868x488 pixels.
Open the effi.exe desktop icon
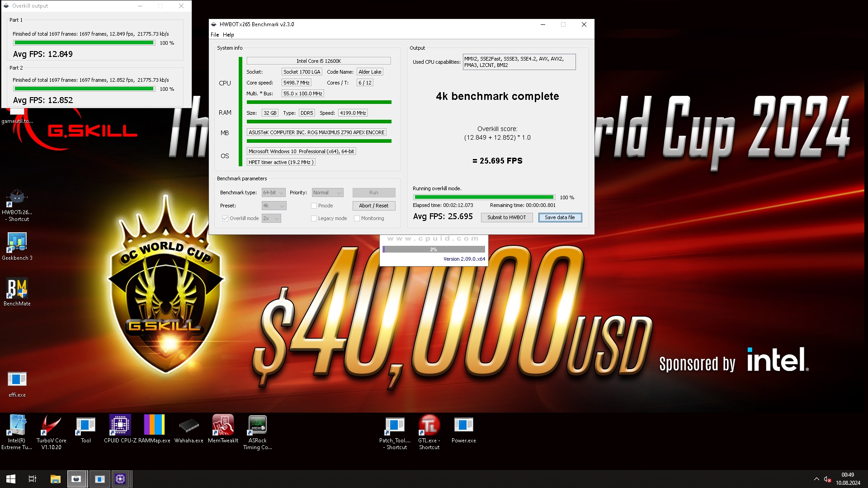pyautogui.click(x=17, y=384)
